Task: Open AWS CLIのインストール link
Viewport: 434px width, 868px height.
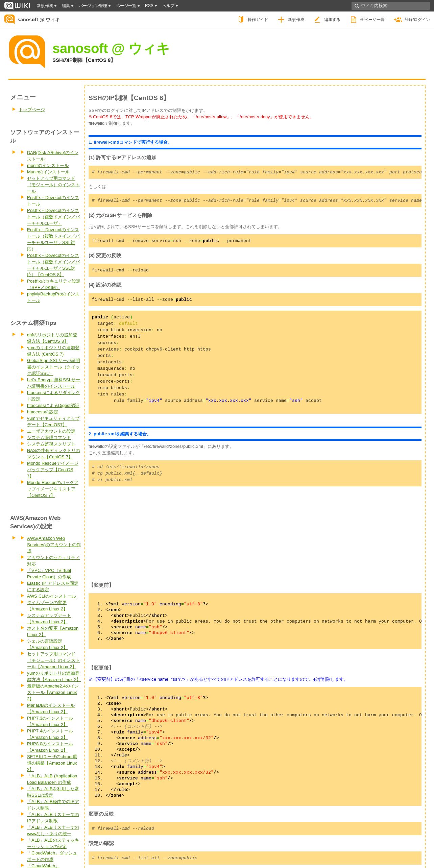Action: (51, 596)
